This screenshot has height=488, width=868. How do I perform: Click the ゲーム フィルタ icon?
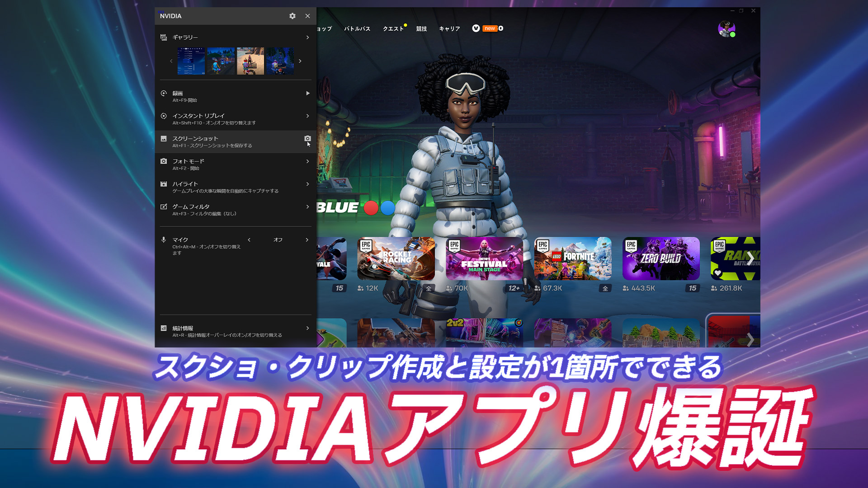coord(164,206)
